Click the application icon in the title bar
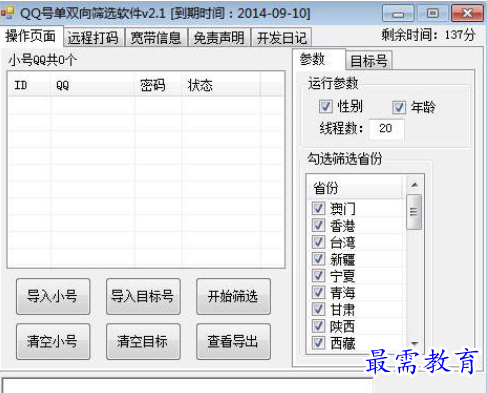 (x=7, y=13)
